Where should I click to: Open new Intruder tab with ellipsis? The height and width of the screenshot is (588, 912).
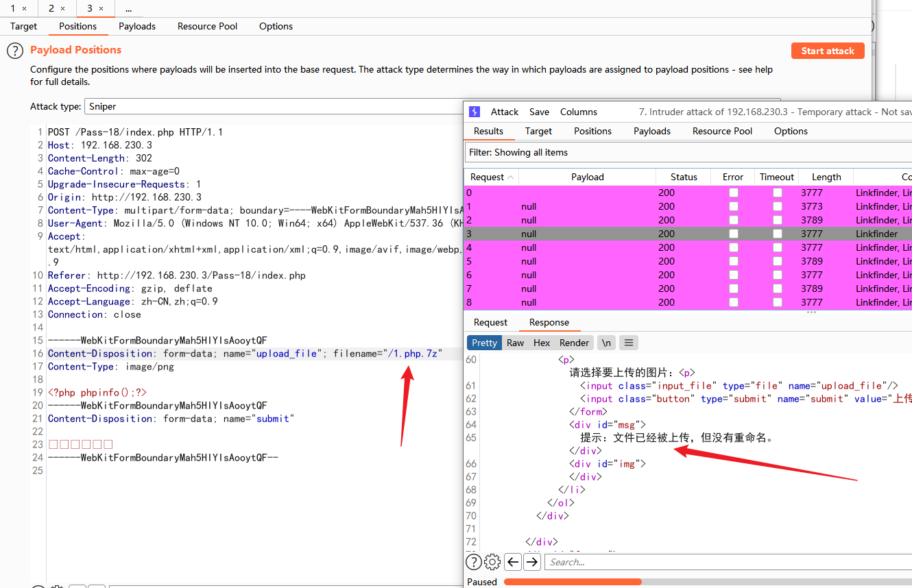click(x=128, y=9)
